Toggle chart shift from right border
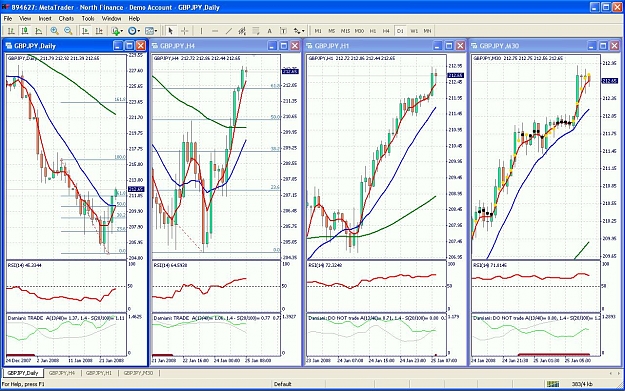The image size is (625, 391). tap(99, 31)
